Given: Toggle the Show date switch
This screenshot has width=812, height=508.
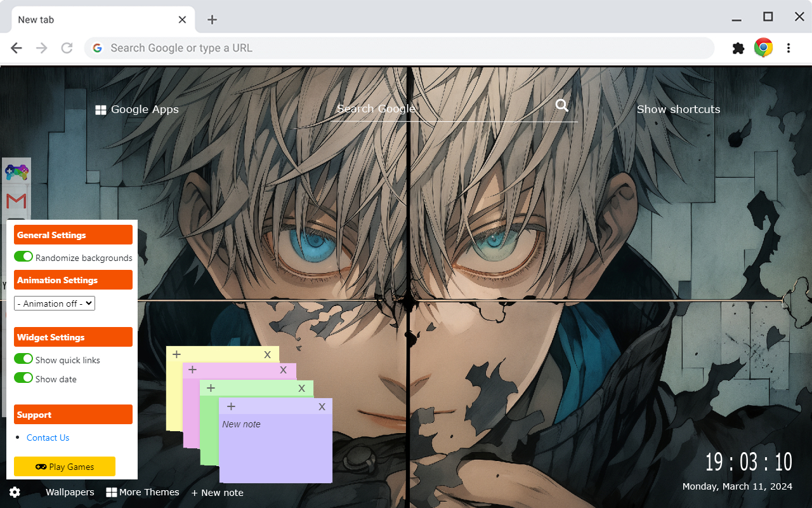Looking at the screenshot, I should (23, 378).
